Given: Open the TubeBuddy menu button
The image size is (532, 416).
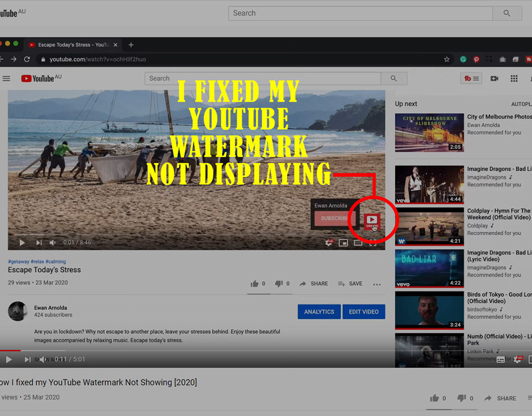Looking at the screenshot, I should coord(471,79).
